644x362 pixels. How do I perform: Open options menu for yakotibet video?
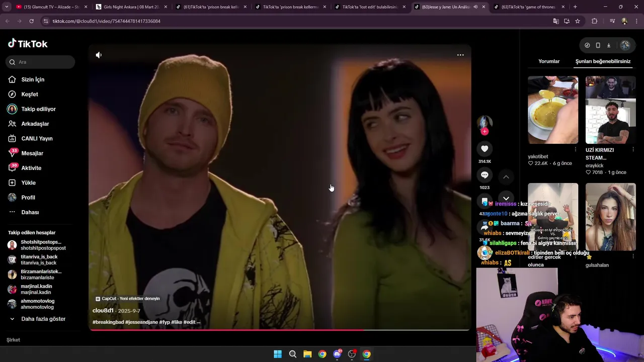(x=576, y=149)
